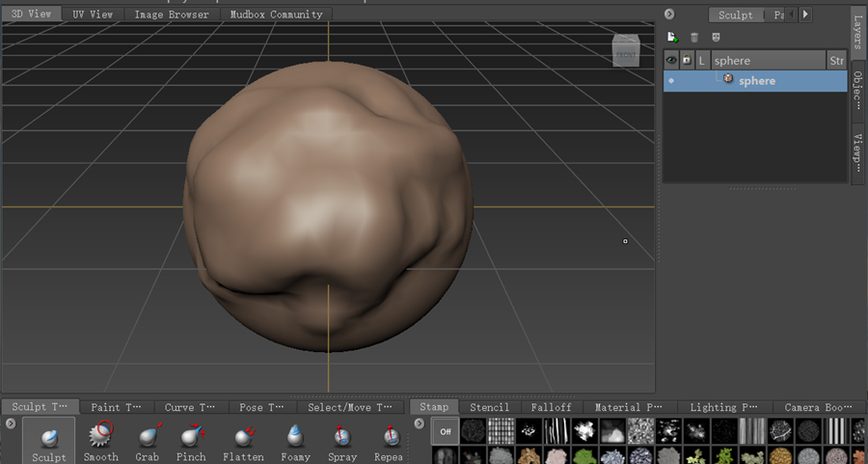Pick the soft gray vertical stripes stamp

[x=751, y=431]
